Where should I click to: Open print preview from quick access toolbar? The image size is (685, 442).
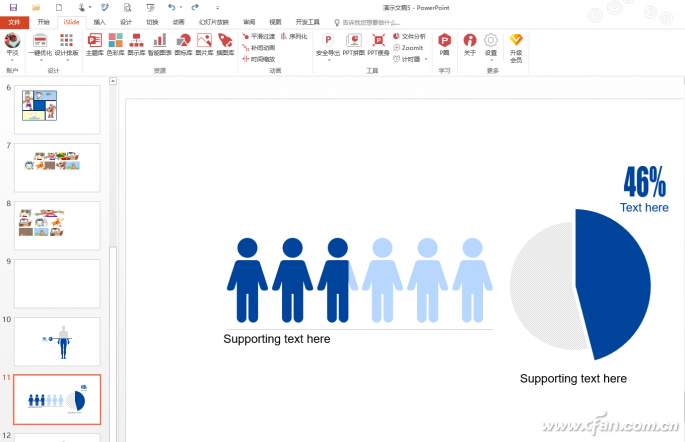pyautogui.click(x=127, y=7)
